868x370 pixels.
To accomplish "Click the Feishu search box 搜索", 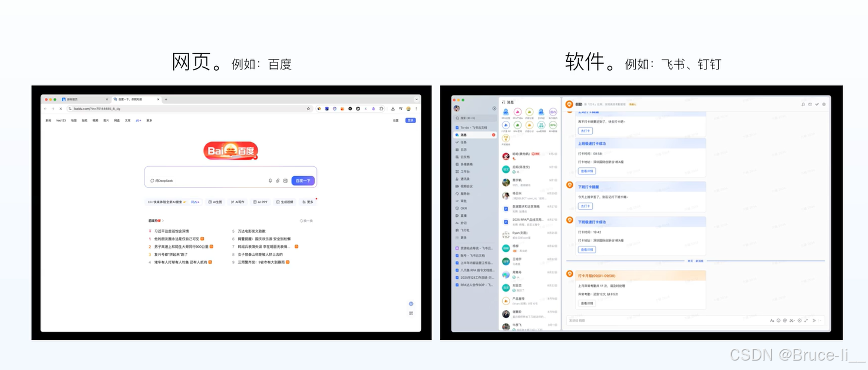I will pos(475,118).
